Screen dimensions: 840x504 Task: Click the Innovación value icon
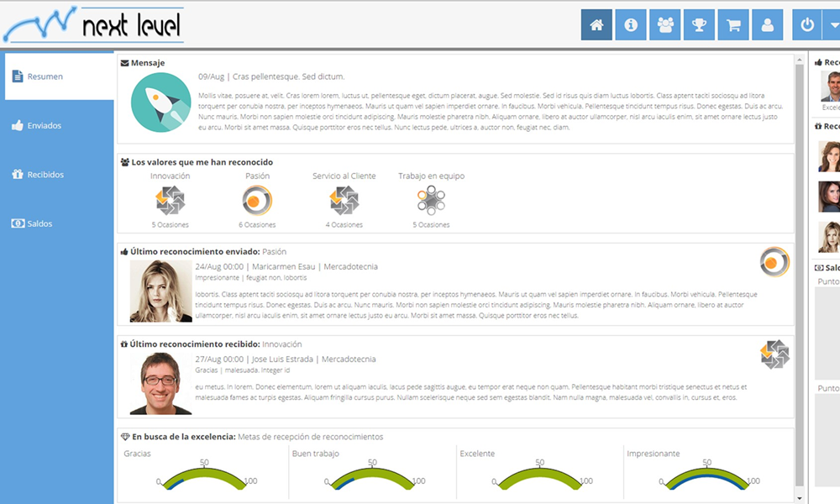(x=170, y=201)
